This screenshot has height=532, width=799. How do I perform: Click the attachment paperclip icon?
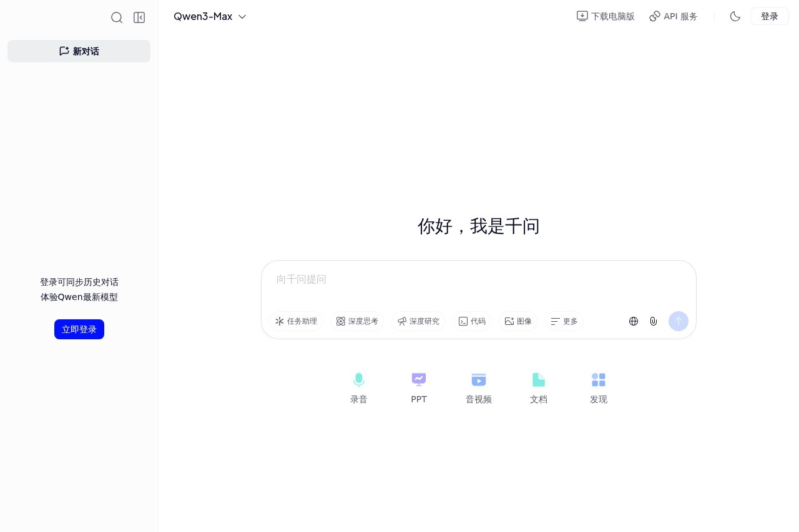(654, 321)
